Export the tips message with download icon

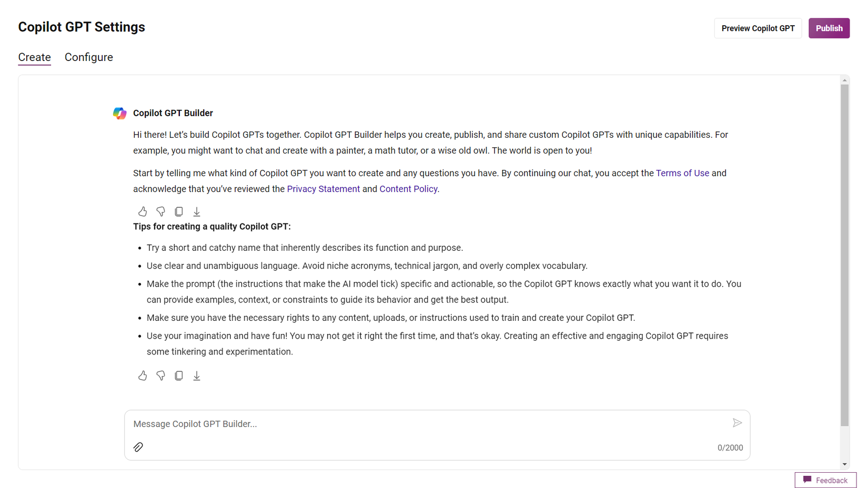197,375
